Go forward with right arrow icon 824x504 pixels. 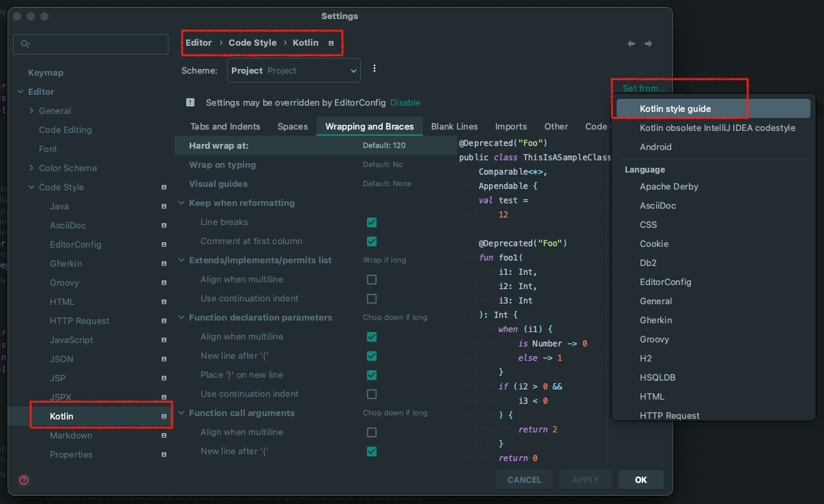(x=649, y=44)
